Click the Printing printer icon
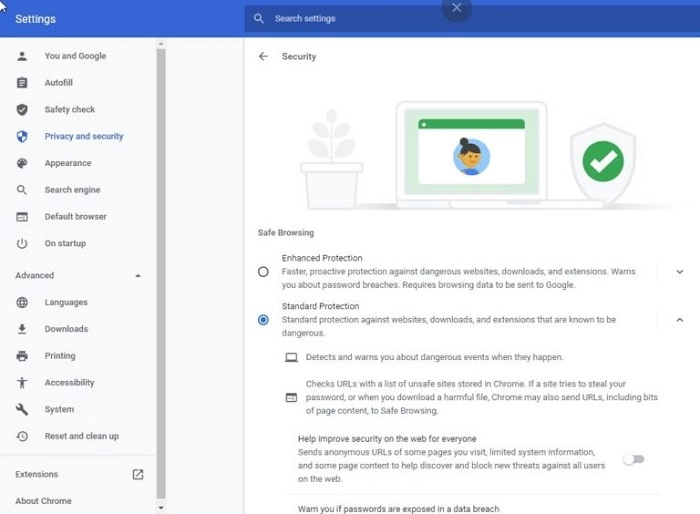The image size is (700, 514). pos(22,356)
